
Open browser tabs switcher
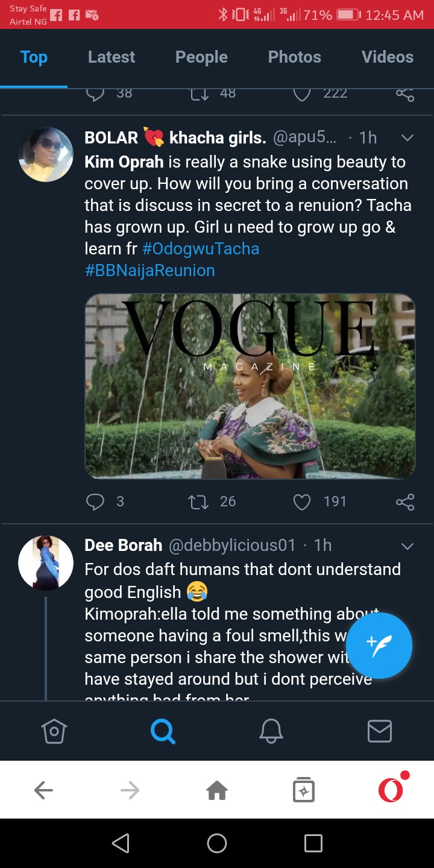coord(304,790)
